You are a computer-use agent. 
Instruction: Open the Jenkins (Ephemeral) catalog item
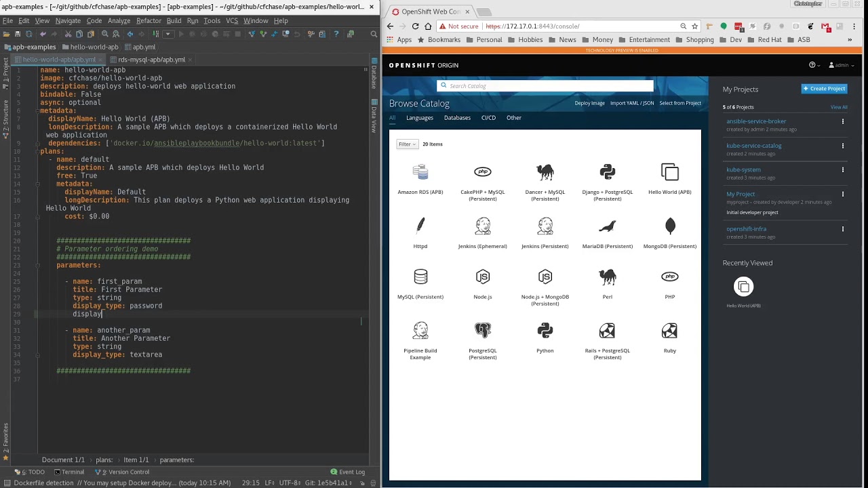483,233
